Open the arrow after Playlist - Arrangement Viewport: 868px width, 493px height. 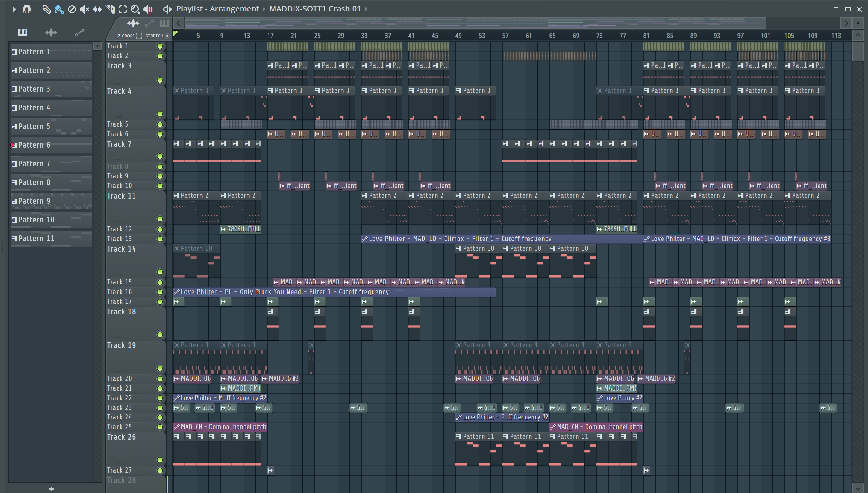(x=264, y=9)
